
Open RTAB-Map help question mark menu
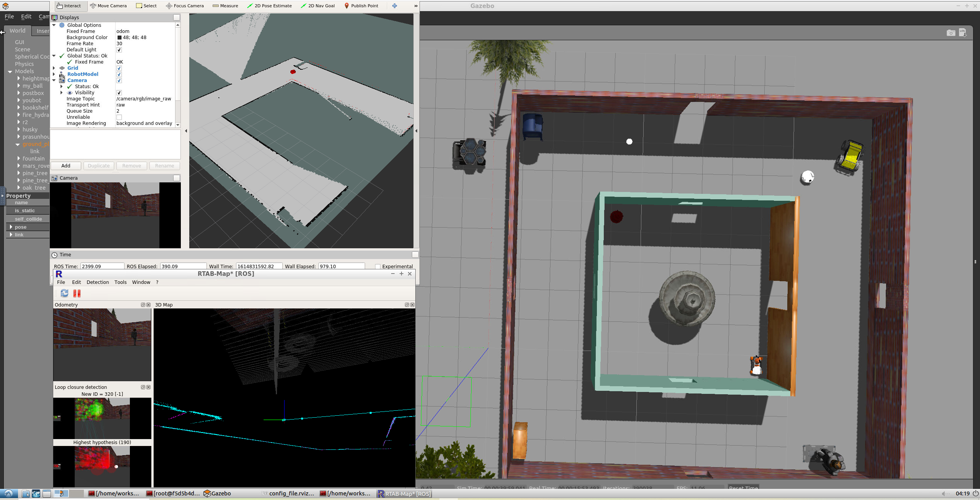pyautogui.click(x=157, y=282)
